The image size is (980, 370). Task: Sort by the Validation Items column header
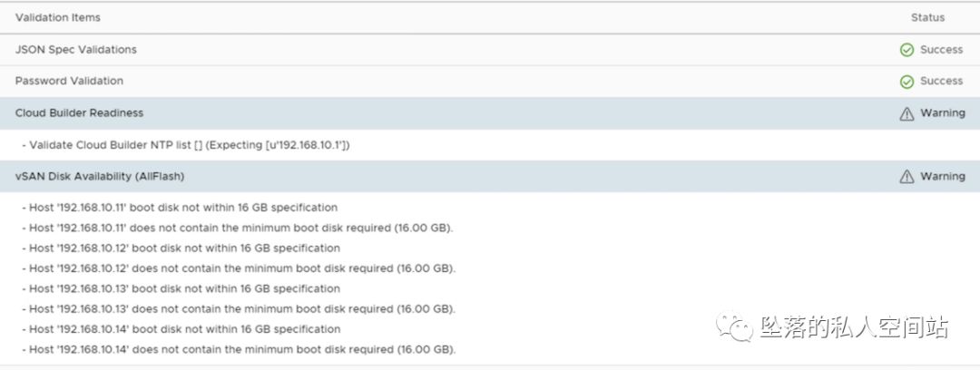pos(58,17)
